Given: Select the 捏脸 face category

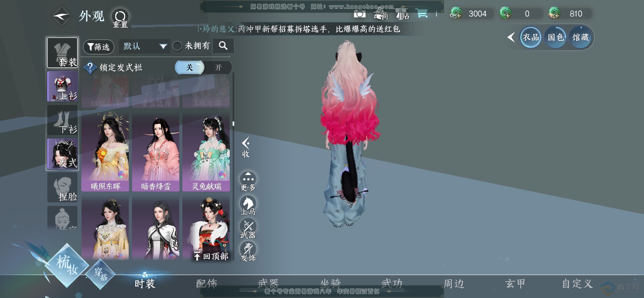Looking at the screenshot, I should 62,187.
